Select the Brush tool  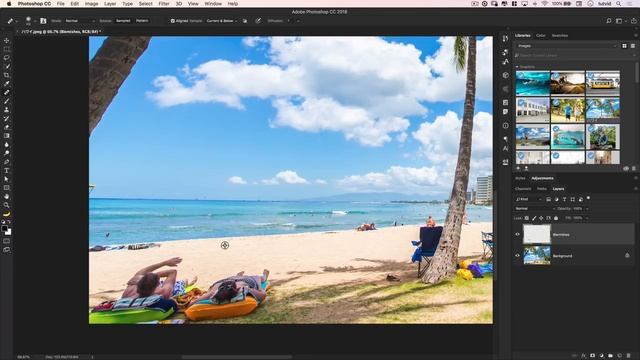[7, 101]
